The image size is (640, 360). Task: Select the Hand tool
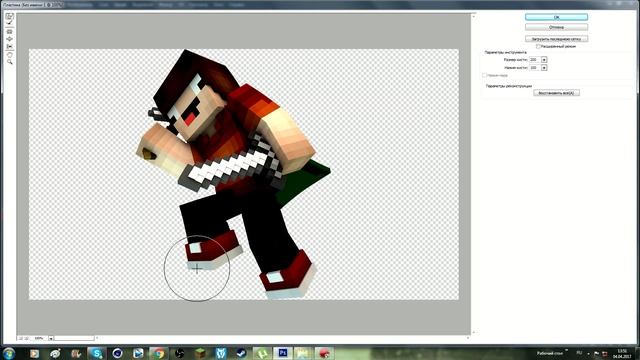pyautogui.click(x=9, y=54)
